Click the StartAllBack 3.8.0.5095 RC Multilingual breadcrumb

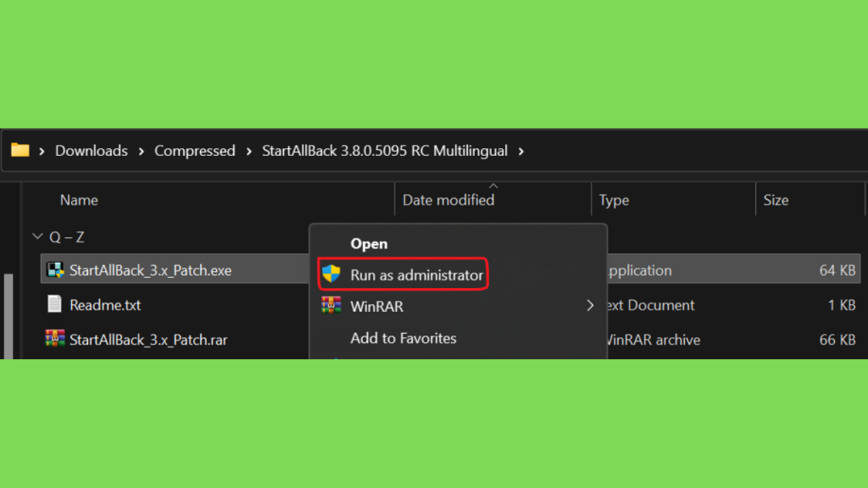(x=385, y=151)
